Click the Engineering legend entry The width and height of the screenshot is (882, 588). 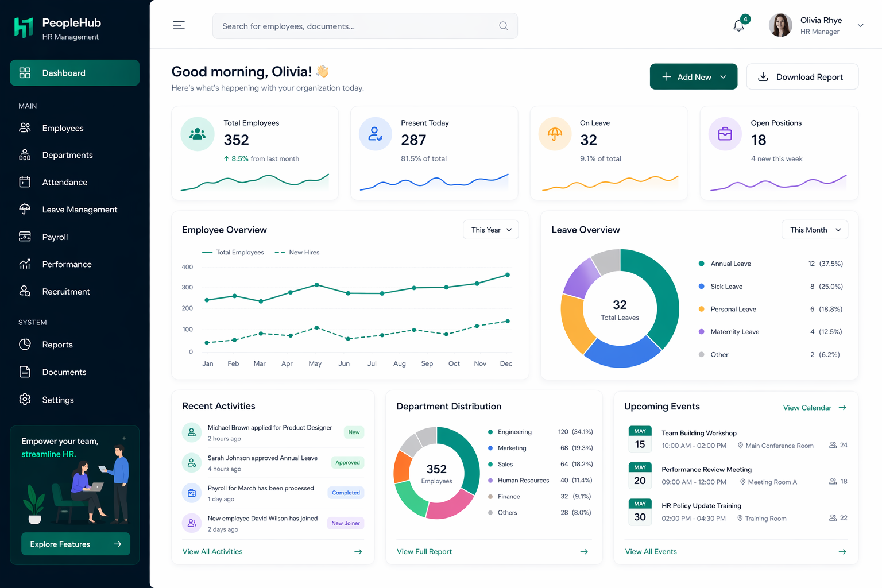coord(540,432)
